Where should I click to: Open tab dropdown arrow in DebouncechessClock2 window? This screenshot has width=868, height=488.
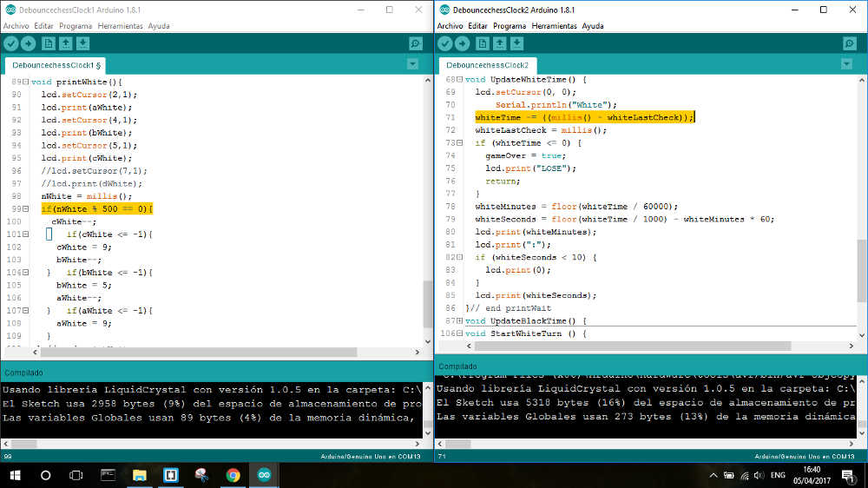(x=846, y=64)
